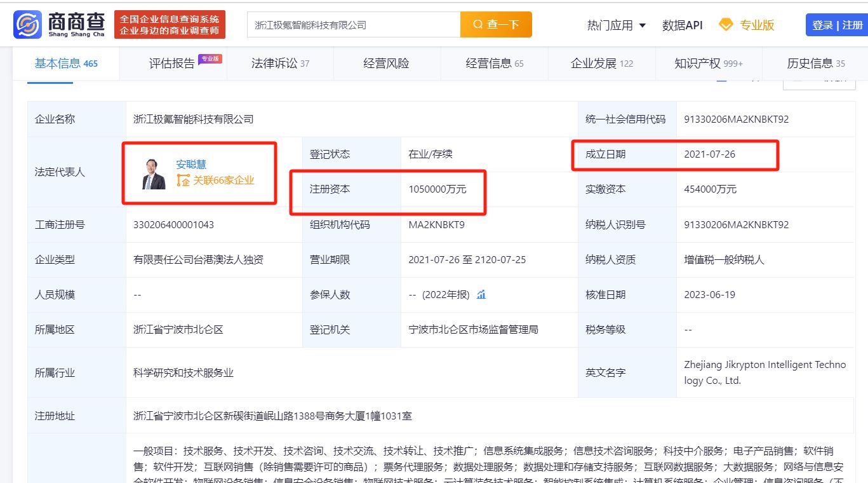Image resolution: width=868 pixels, height=483 pixels.
Task: Click the 登录 login link
Action: point(822,25)
